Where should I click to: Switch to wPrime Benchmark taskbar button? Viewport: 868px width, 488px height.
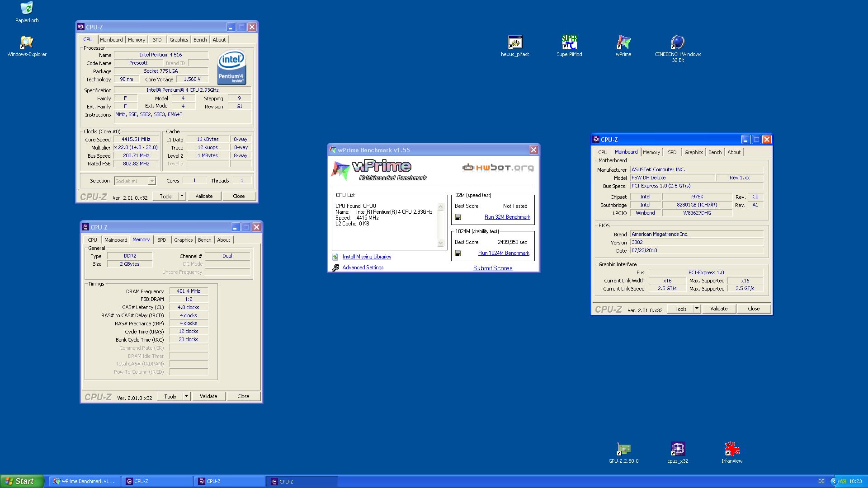84,481
